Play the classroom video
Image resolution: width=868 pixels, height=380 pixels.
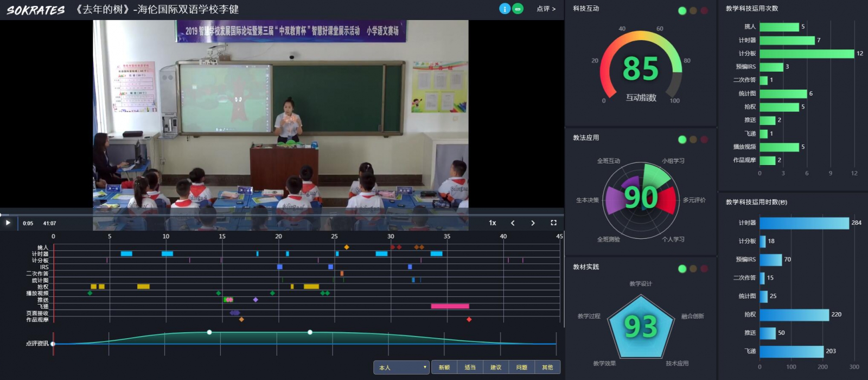coord(8,223)
